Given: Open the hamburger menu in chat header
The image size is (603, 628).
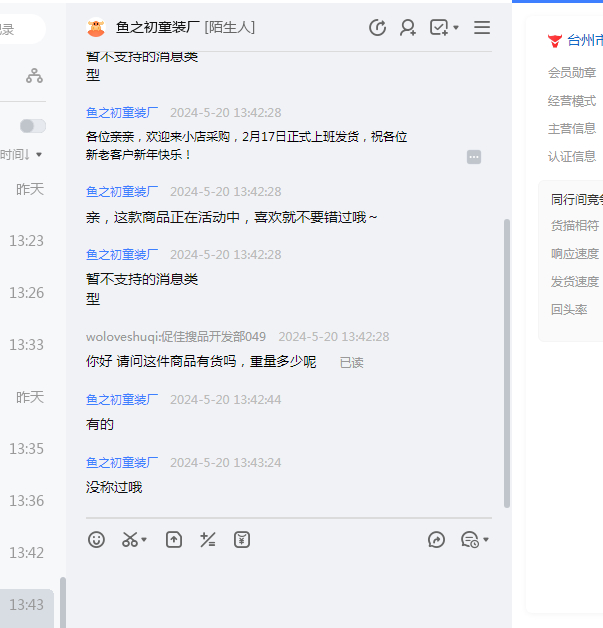Looking at the screenshot, I should point(482,28).
